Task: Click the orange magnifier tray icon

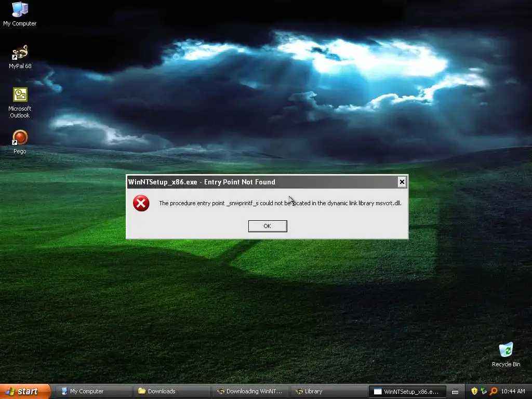Action: coord(494,391)
